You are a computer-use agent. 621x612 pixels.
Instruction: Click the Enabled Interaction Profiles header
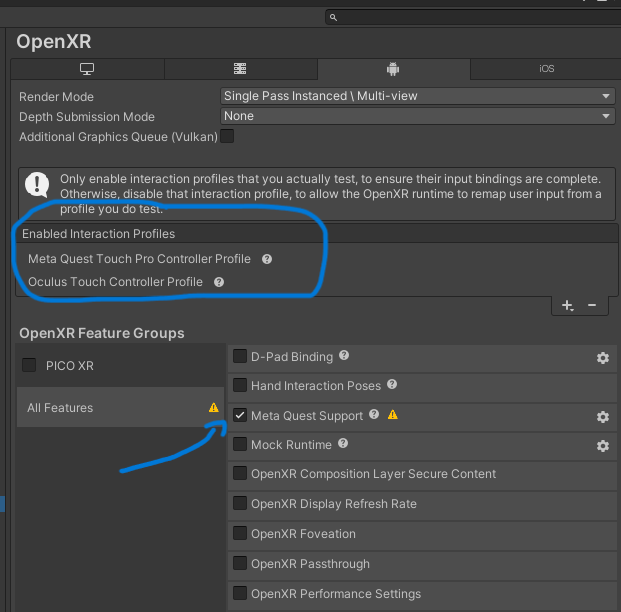pyautogui.click(x=98, y=234)
